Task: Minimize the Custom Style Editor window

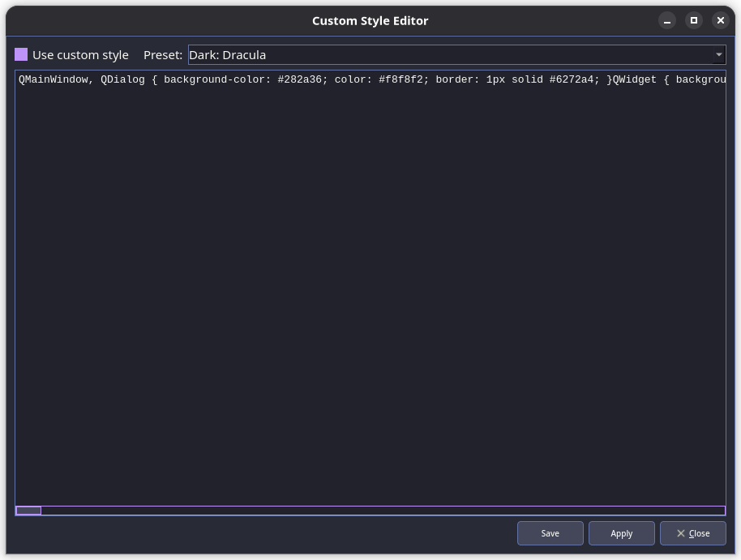Action: coord(666,21)
